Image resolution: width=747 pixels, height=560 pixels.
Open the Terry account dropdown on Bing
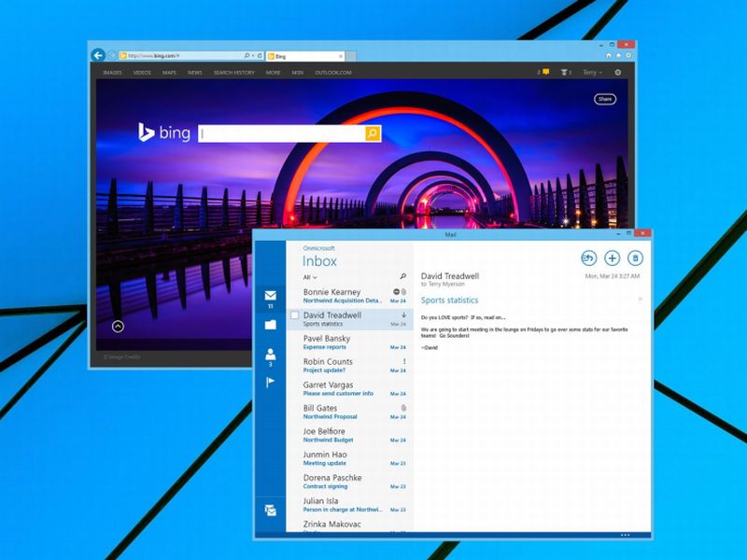pos(592,73)
